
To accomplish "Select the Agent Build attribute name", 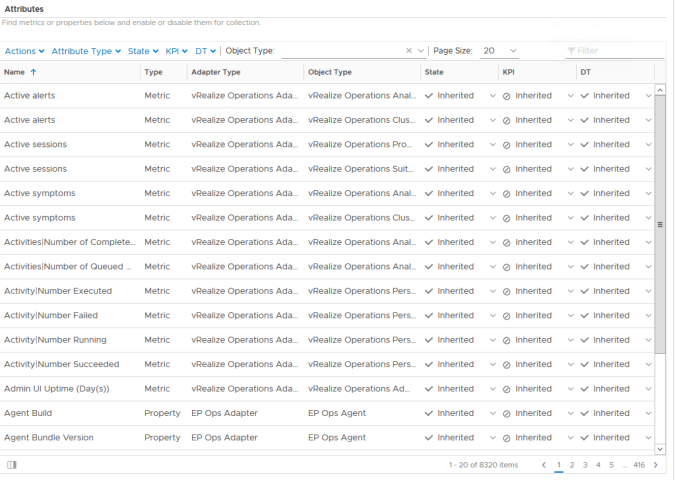I will (28, 413).
